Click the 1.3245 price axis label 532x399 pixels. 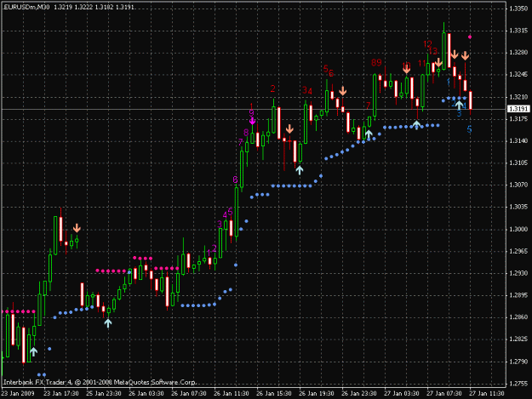point(518,75)
